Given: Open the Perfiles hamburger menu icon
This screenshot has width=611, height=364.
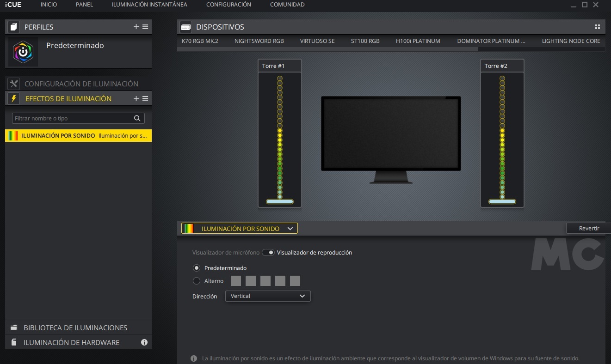Looking at the screenshot, I should coord(145,27).
